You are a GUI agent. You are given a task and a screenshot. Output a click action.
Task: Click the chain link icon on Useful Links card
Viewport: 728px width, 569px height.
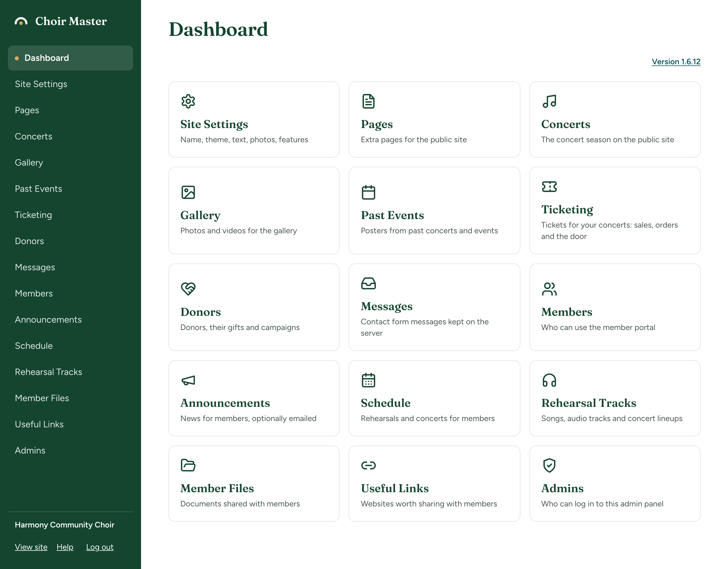pos(368,465)
